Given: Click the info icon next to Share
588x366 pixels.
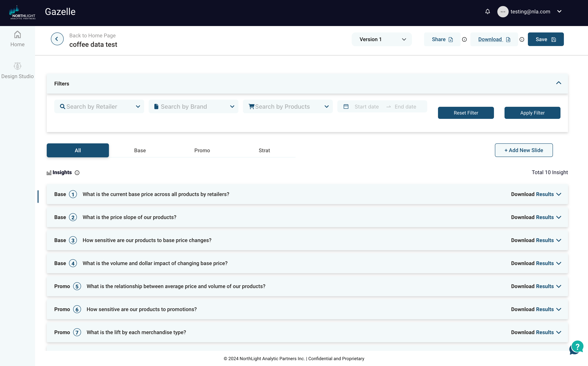Looking at the screenshot, I should pos(464,39).
